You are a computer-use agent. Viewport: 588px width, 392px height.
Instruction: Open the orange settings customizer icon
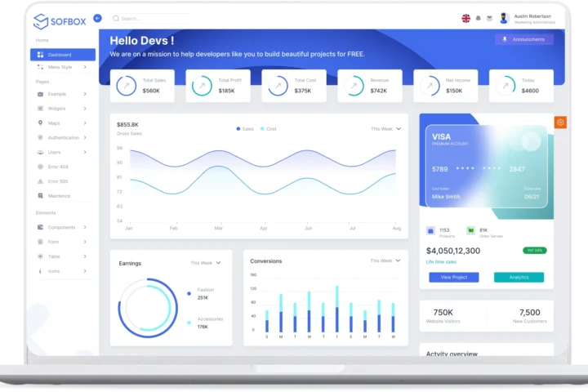[x=560, y=122]
